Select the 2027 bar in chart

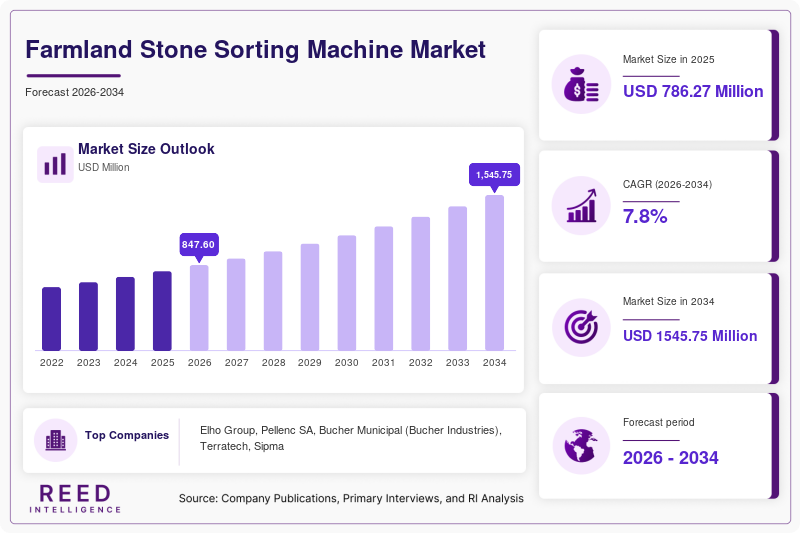tap(236, 304)
